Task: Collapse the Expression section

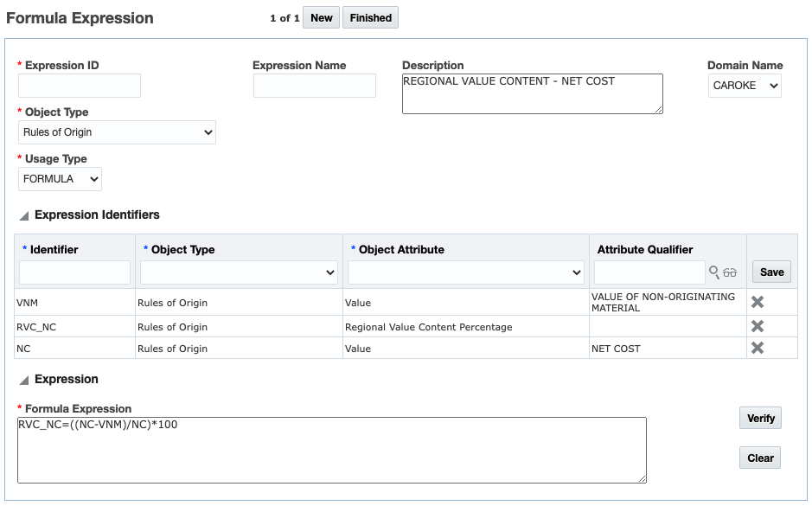Action: [24, 380]
